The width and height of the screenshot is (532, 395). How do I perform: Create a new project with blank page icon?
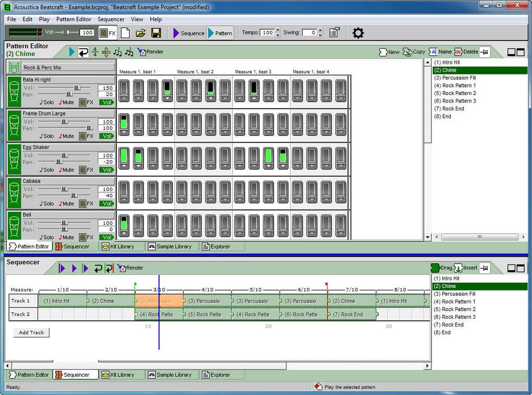tap(126, 33)
